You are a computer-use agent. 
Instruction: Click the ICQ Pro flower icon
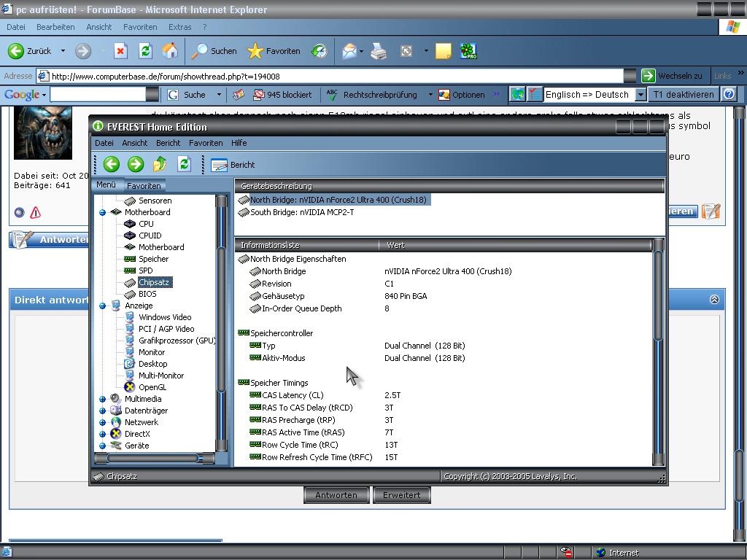click(x=468, y=51)
